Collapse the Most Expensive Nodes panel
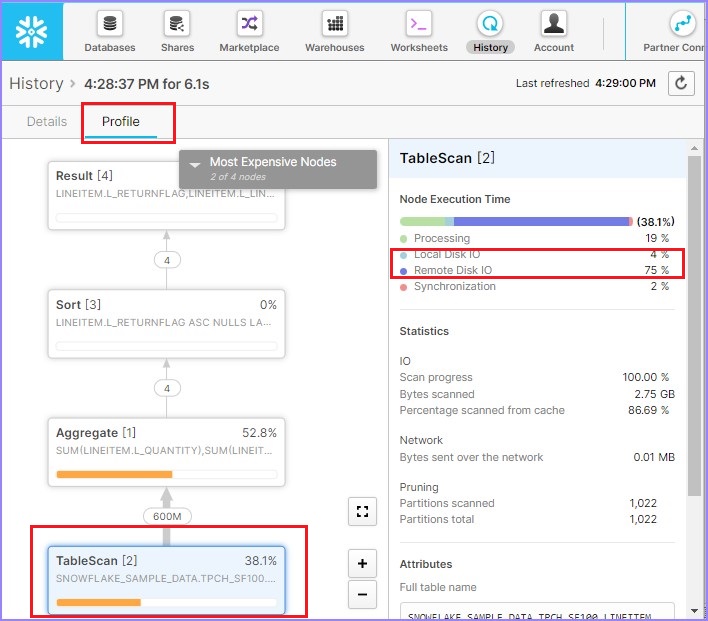The height and width of the screenshot is (621, 708). tap(195, 163)
